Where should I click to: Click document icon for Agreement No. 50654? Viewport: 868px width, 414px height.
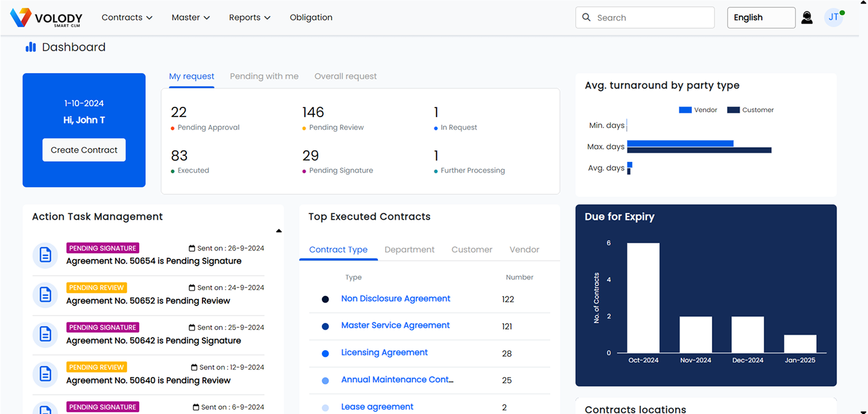click(x=45, y=255)
